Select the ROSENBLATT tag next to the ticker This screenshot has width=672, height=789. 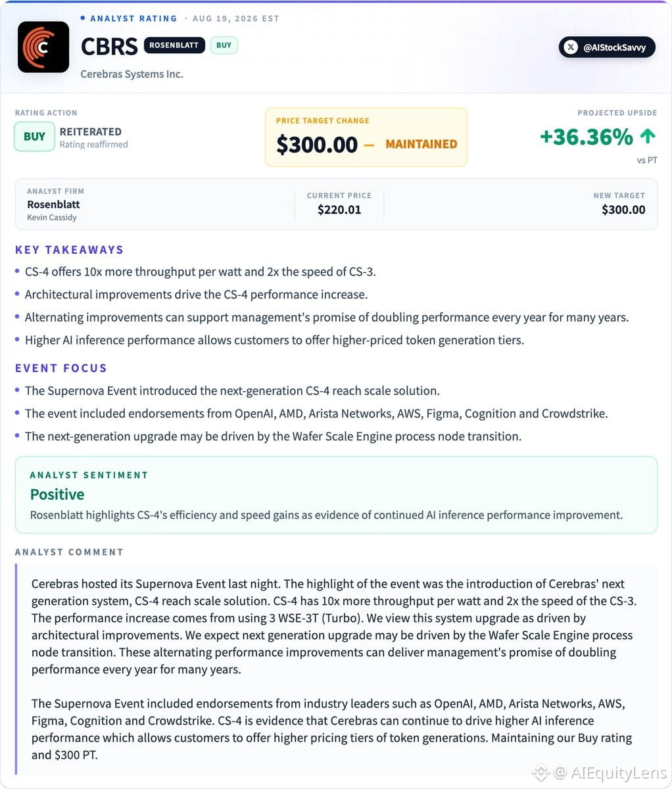pos(174,45)
